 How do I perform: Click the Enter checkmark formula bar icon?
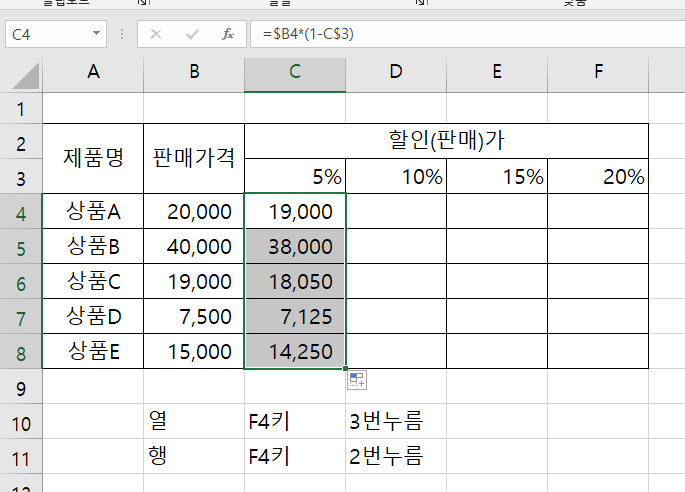tap(192, 34)
